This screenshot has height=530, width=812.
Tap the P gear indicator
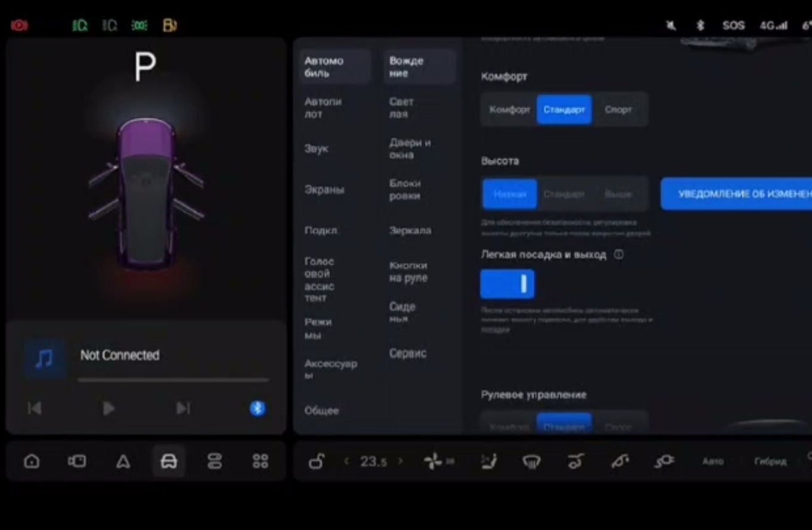(x=145, y=67)
